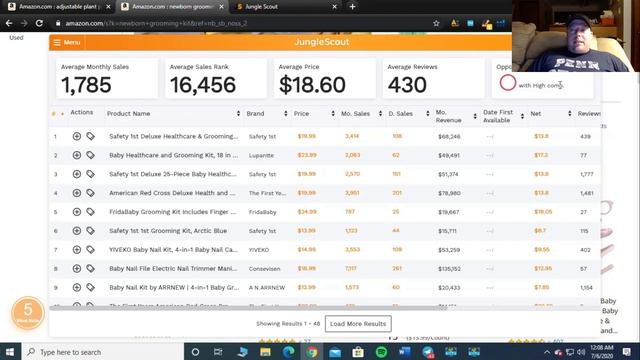Click tag icon for Baby Nail File Electric Trimmer
This screenshot has height=360, width=640.
tap(90, 269)
